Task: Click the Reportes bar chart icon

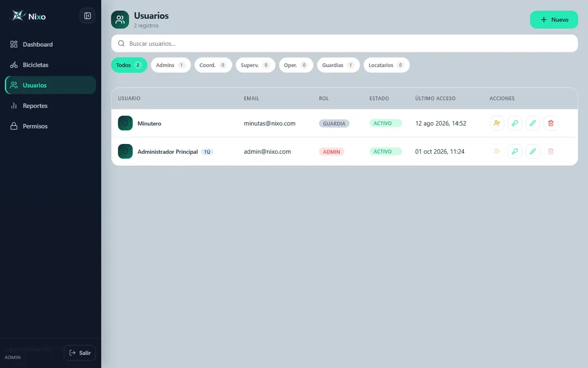Action: (14, 106)
